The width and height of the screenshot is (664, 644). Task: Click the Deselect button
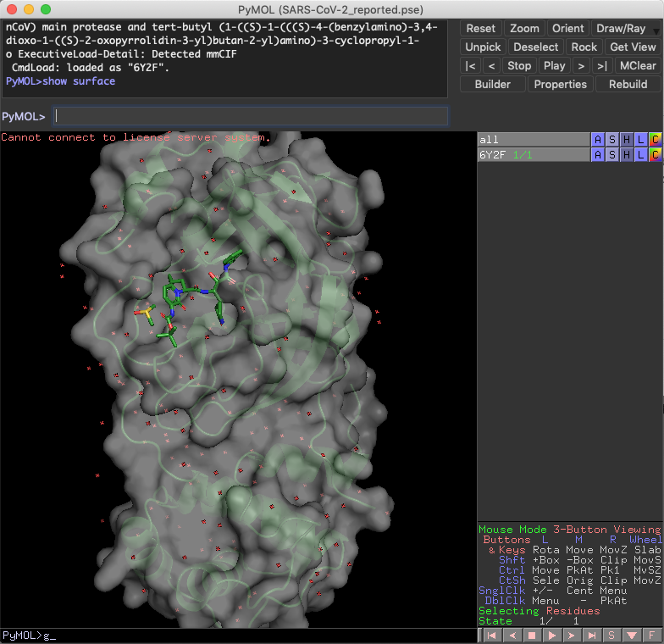click(x=535, y=47)
